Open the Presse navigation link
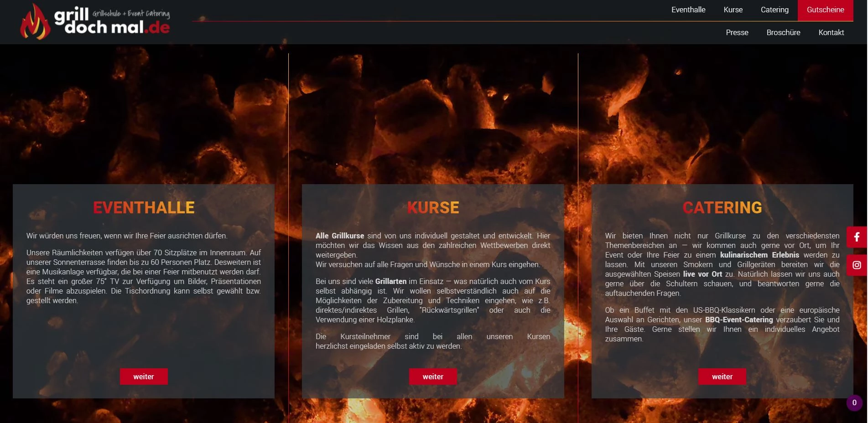Screen dimensions: 868x423 737,33
